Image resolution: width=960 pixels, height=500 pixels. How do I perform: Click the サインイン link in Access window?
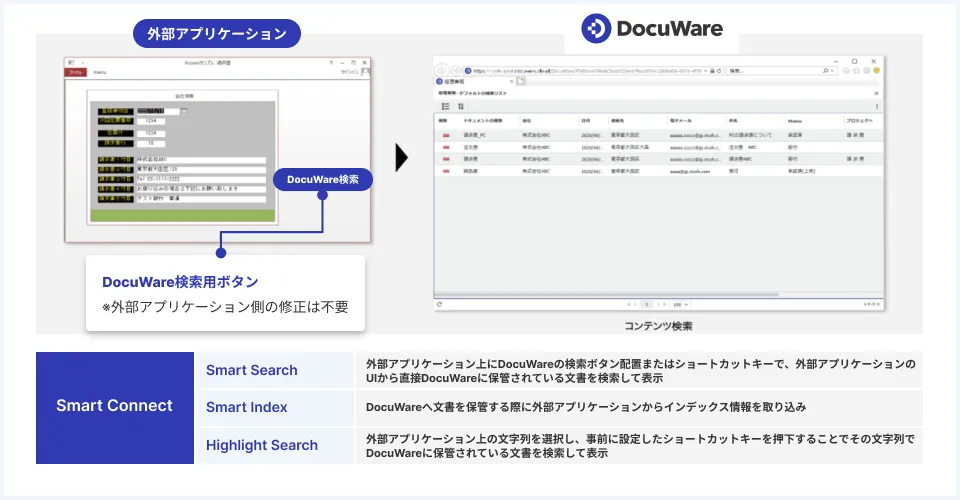tap(349, 72)
